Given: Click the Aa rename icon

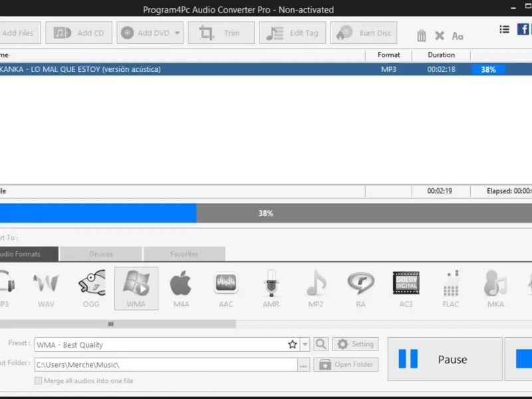Looking at the screenshot, I should click(458, 36).
